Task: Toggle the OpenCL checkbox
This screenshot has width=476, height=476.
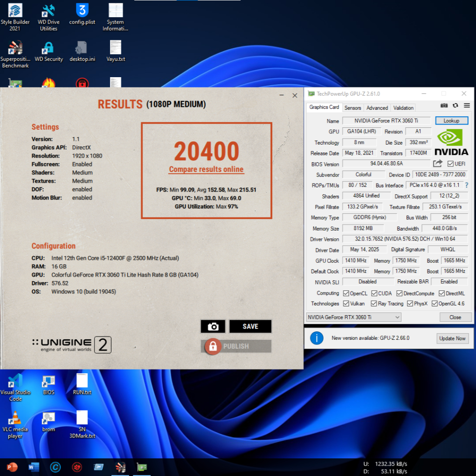Action: (x=346, y=293)
